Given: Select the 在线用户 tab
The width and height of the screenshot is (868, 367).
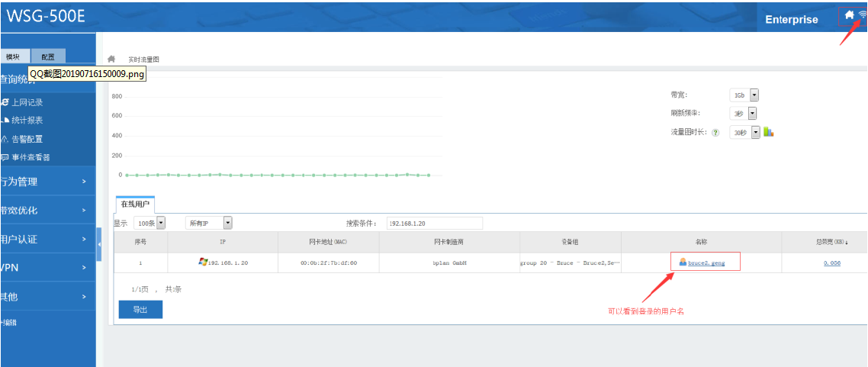Looking at the screenshot, I should point(134,204).
